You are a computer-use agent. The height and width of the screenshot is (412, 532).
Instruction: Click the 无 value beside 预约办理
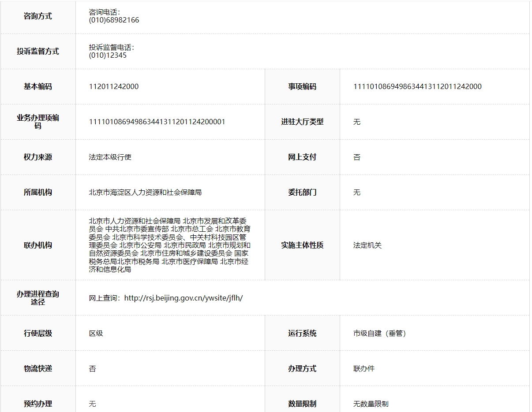coord(93,404)
